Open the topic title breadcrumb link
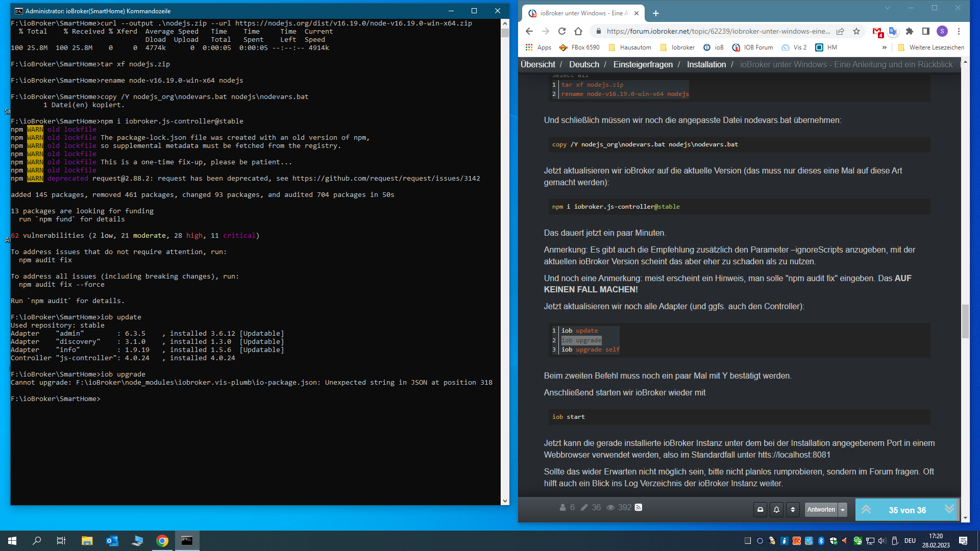The width and height of the screenshot is (980, 551). (846, 64)
